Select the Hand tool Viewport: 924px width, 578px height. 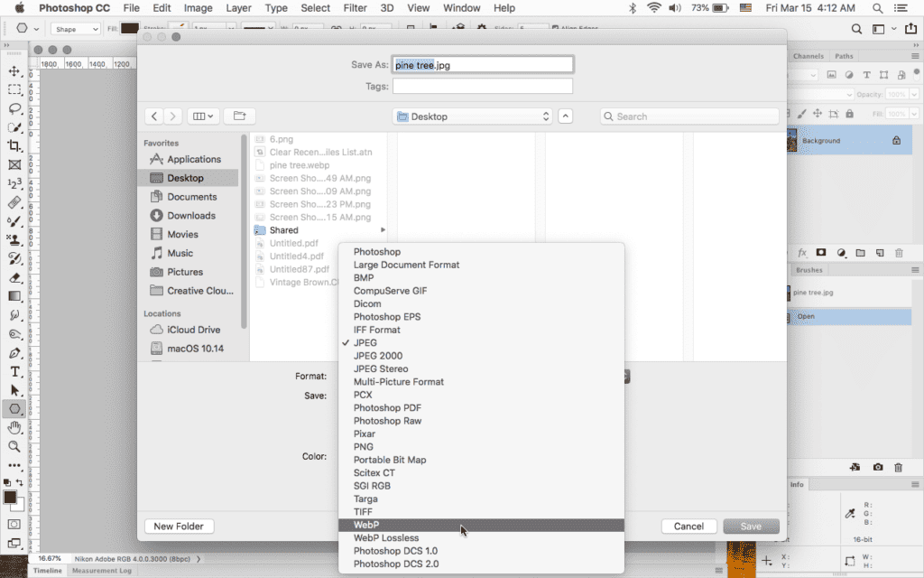click(14, 427)
